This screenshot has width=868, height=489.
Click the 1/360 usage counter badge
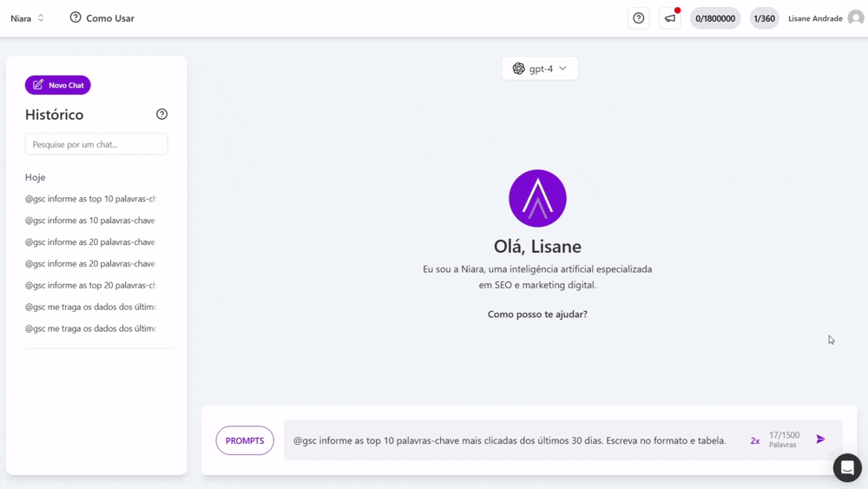coord(764,18)
